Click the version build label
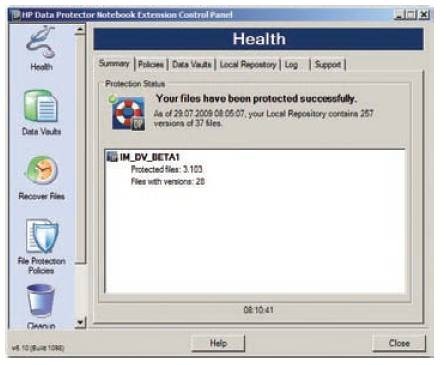This screenshot has width=446, height=365. [38, 348]
